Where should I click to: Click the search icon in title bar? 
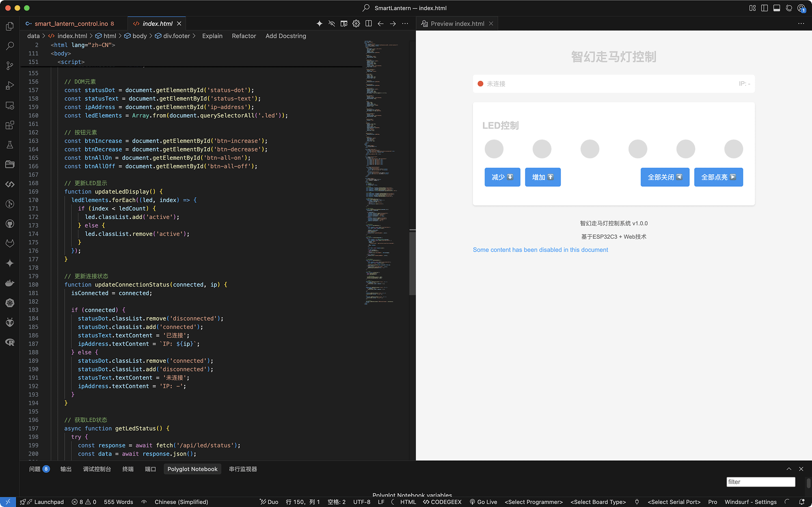[366, 8]
